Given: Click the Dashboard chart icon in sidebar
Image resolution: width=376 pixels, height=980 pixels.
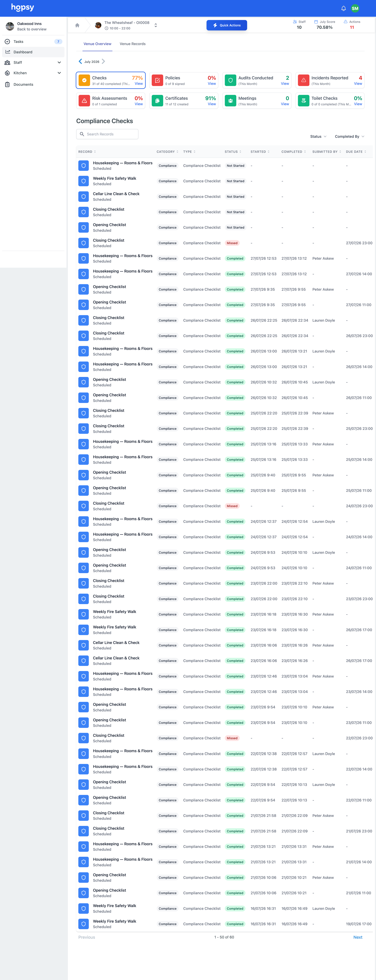Looking at the screenshot, I should (x=8, y=52).
